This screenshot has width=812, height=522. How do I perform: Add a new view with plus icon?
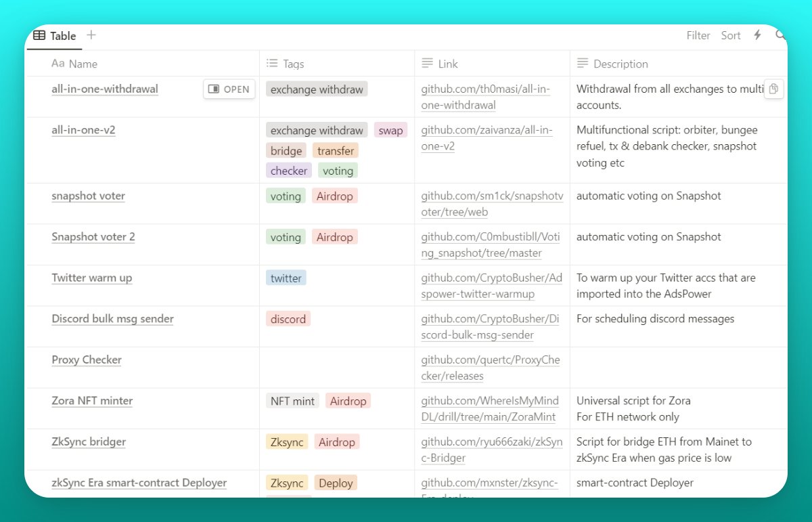(91, 35)
